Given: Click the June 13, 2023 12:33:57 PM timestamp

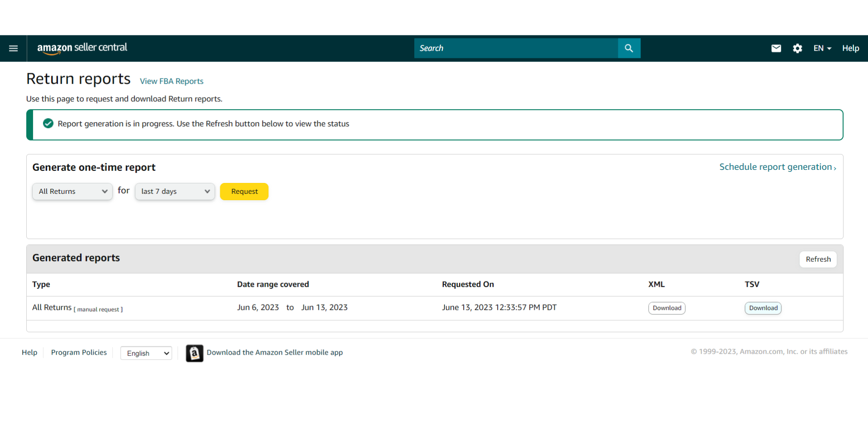Looking at the screenshot, I should (499, 308).
